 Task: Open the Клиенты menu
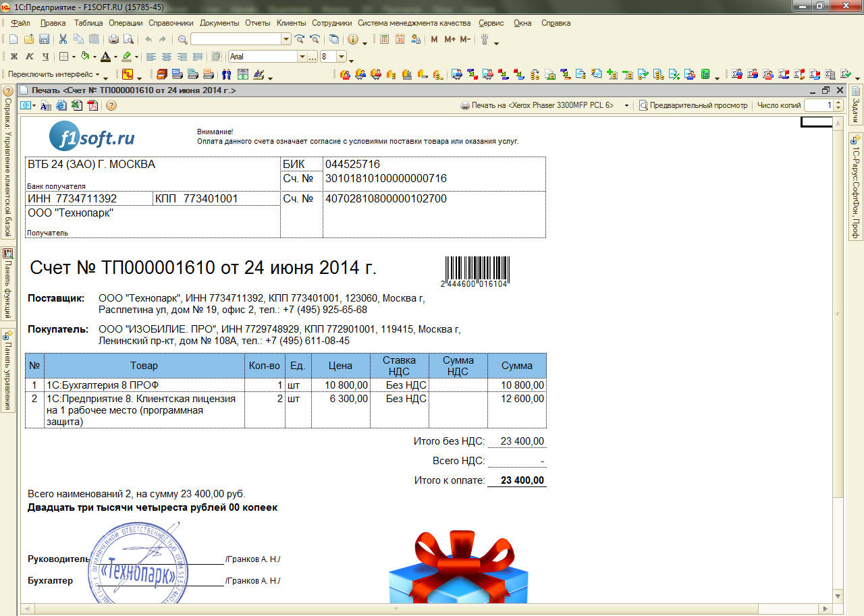291,23
